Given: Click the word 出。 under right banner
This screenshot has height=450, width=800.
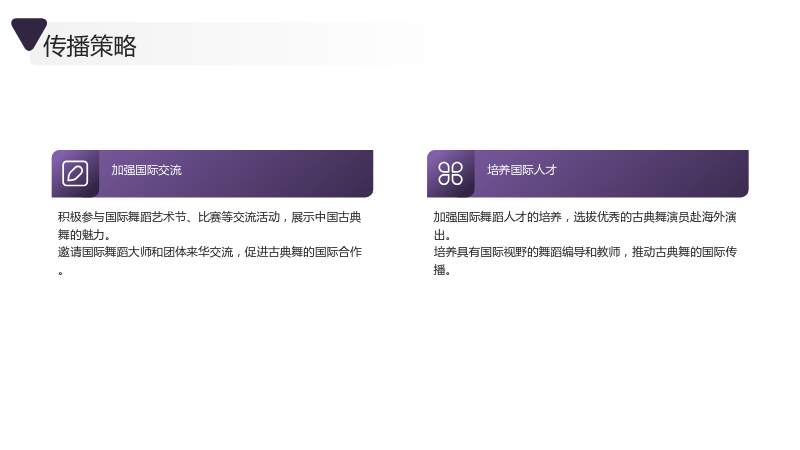Looking at the screenshot, I should [x=442, y=235].
